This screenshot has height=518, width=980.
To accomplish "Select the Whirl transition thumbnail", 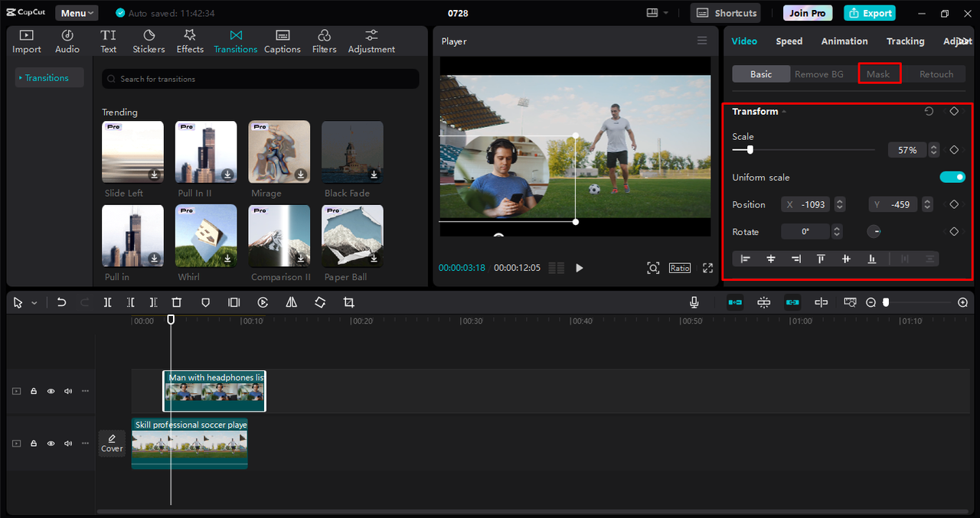I will click(x=206, y=236).
